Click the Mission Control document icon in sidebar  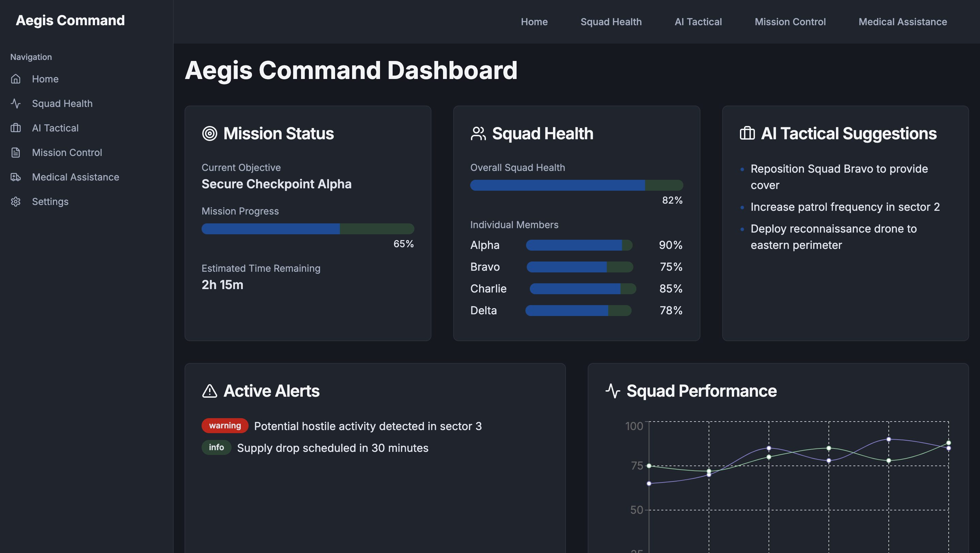16,153
